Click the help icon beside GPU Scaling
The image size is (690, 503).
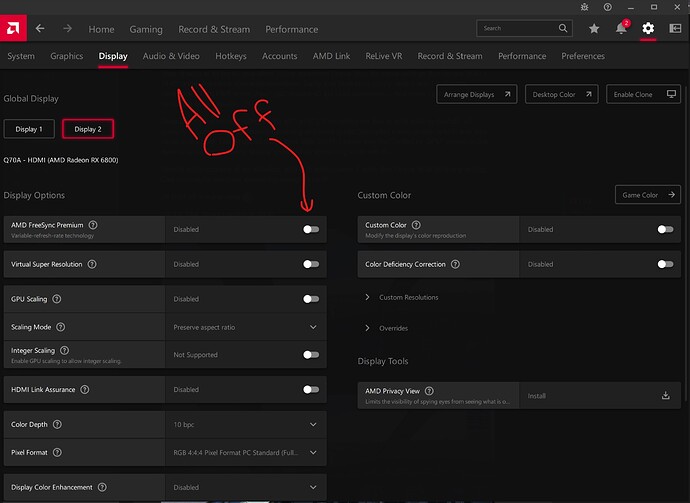57,299
